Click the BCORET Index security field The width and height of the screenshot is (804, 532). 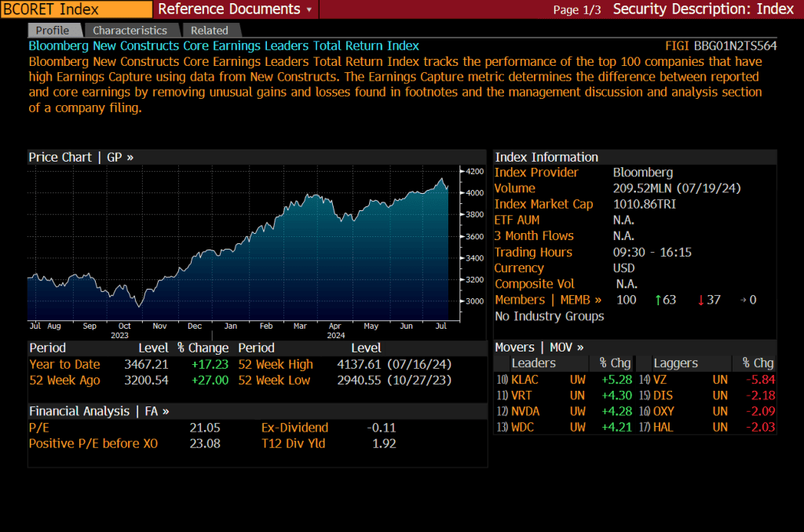[x=76, y=9]
